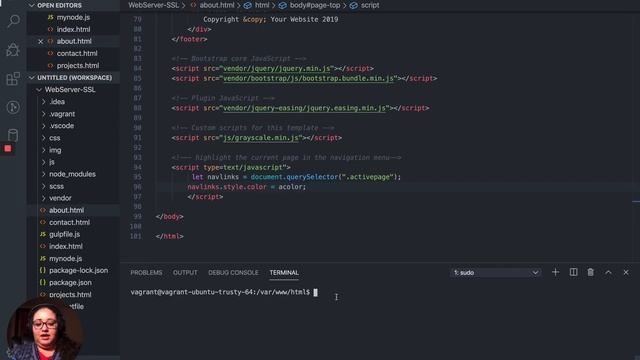Close the terminal panel
Viewport: 640px width, 360px height.
626,272
